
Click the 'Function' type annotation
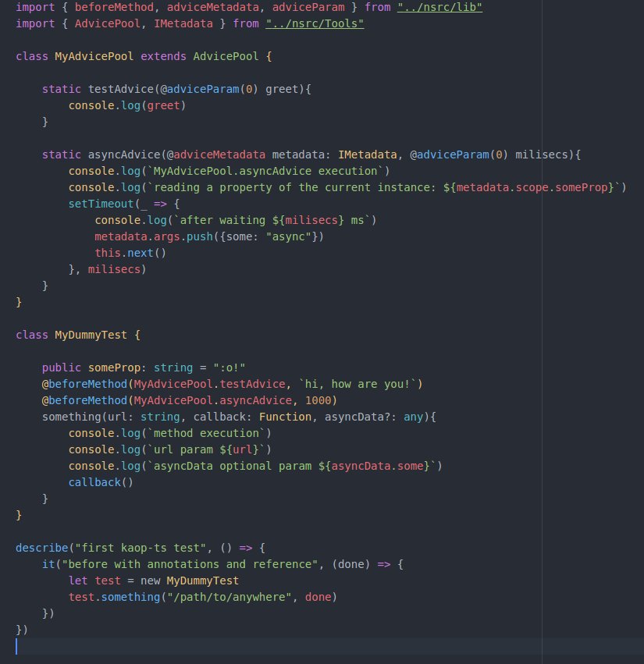click(x=285, y=417)
